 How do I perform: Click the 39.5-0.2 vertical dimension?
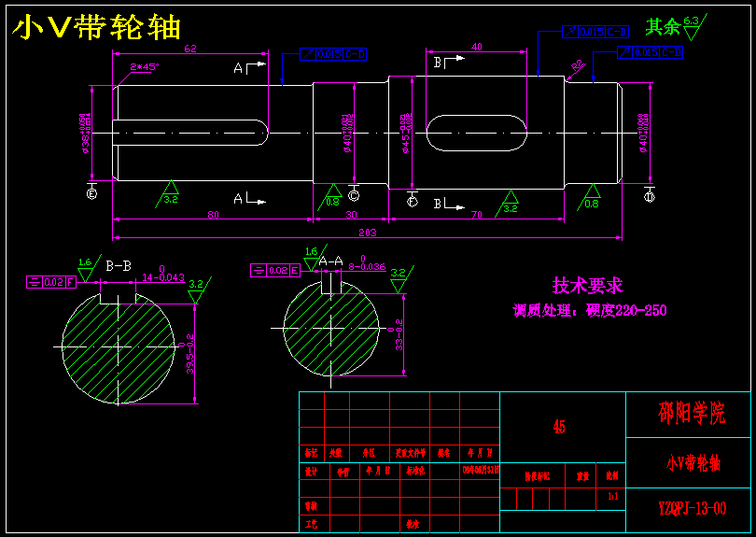pyautogui.click(x=189, y=354)
